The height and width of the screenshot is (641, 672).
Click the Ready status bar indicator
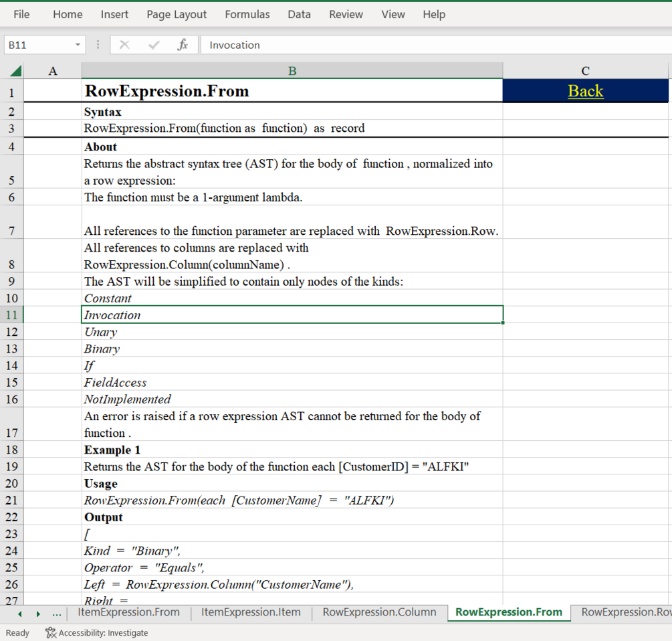pyautogui.click(x=17, y=632)
